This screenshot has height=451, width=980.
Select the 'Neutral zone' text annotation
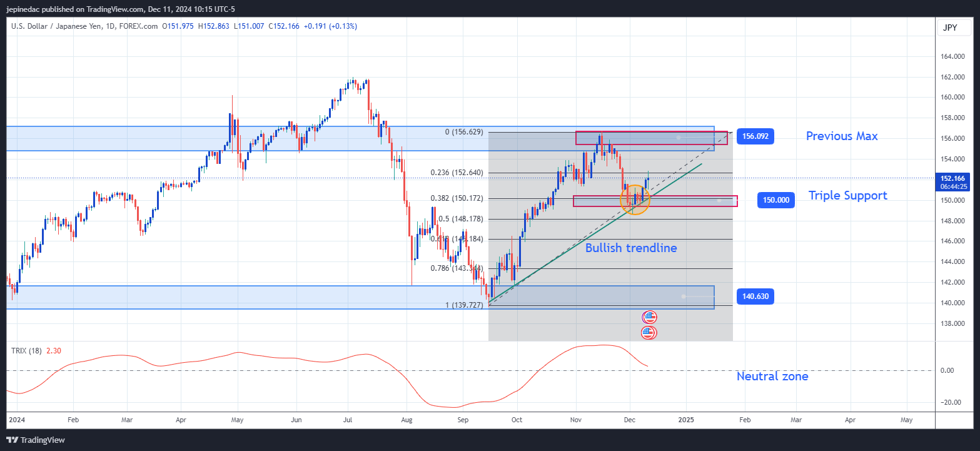tap(772, 377)
